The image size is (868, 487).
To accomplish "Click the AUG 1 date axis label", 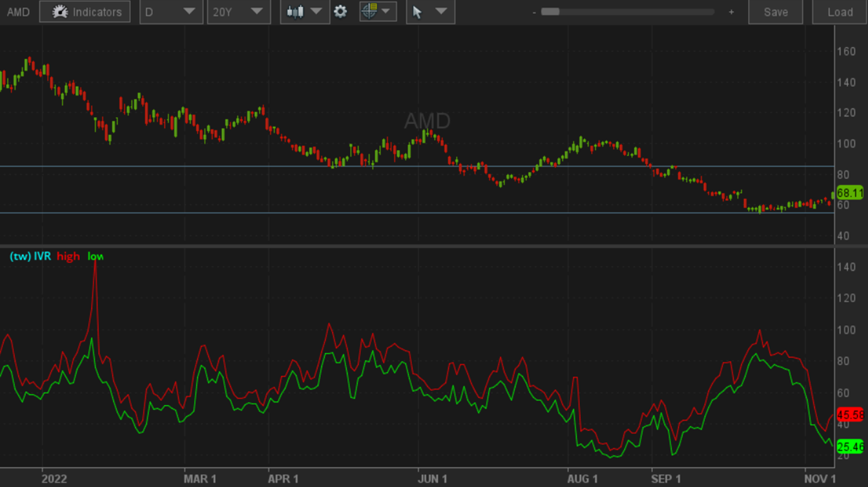I will pyautogui.click(x=583, y=479).
